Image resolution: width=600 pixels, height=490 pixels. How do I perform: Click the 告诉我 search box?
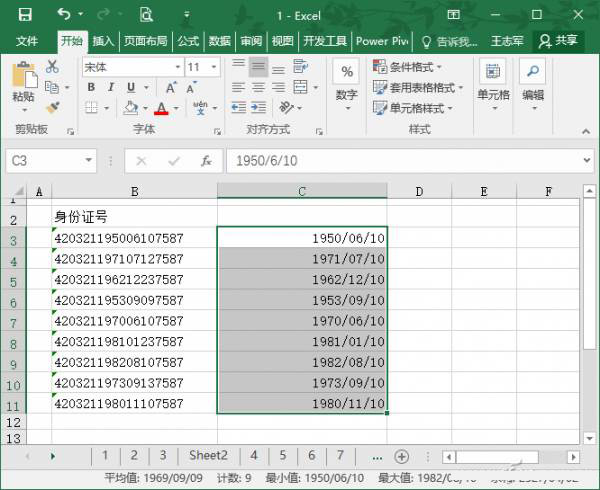(450, 41)
